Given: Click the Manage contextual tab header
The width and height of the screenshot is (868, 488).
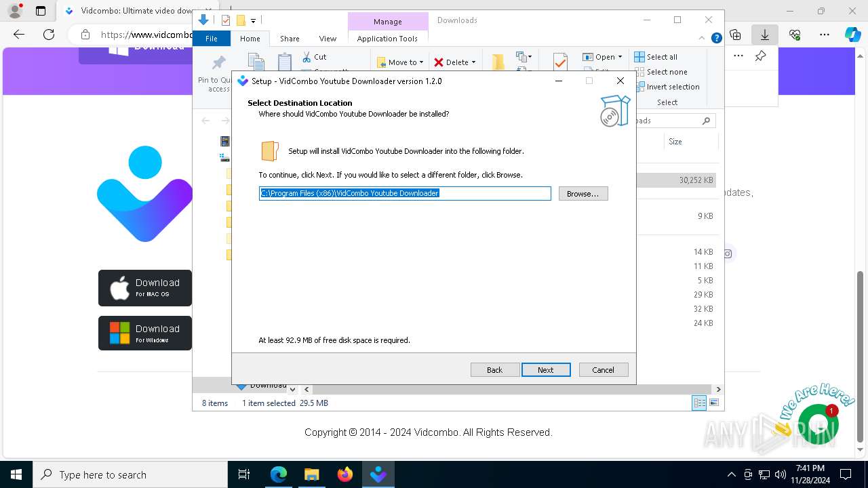Looking at the screenshot, I should (388, 22).
